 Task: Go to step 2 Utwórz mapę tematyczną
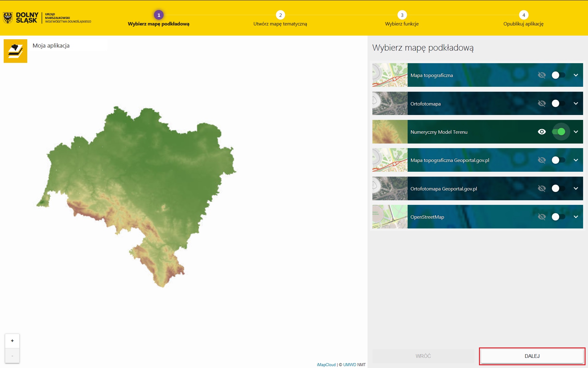(x=280, y=15)
